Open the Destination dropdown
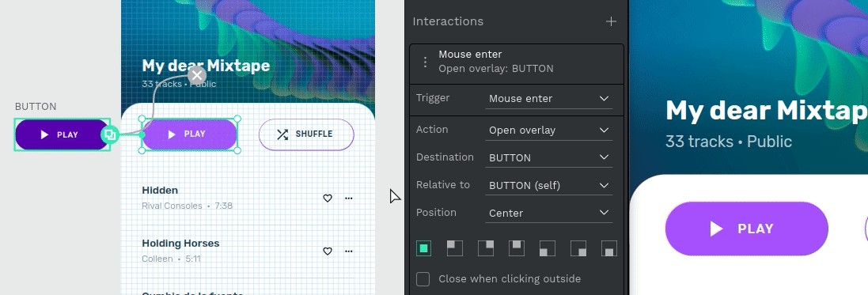This screenshot has width=868, height=295. tap(548, 157)
